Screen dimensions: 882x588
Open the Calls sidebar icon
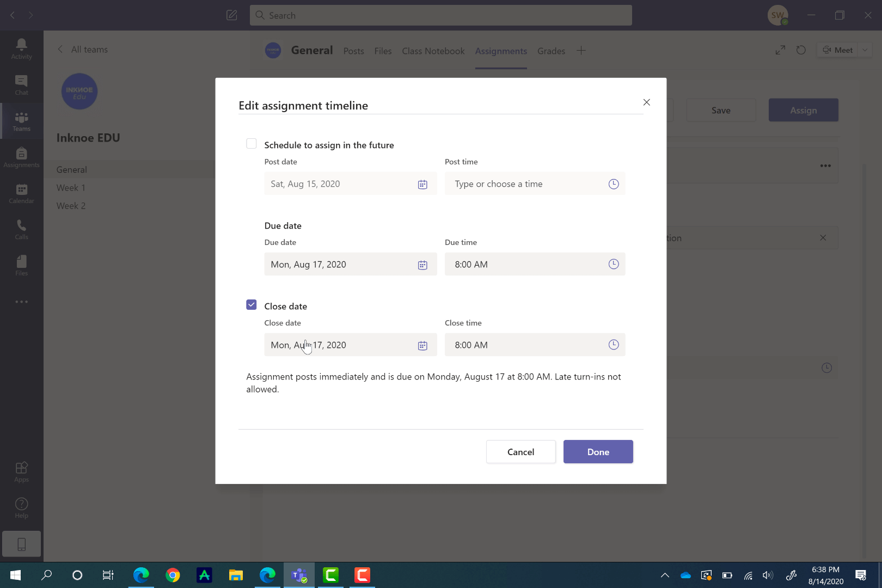[21, 229]
